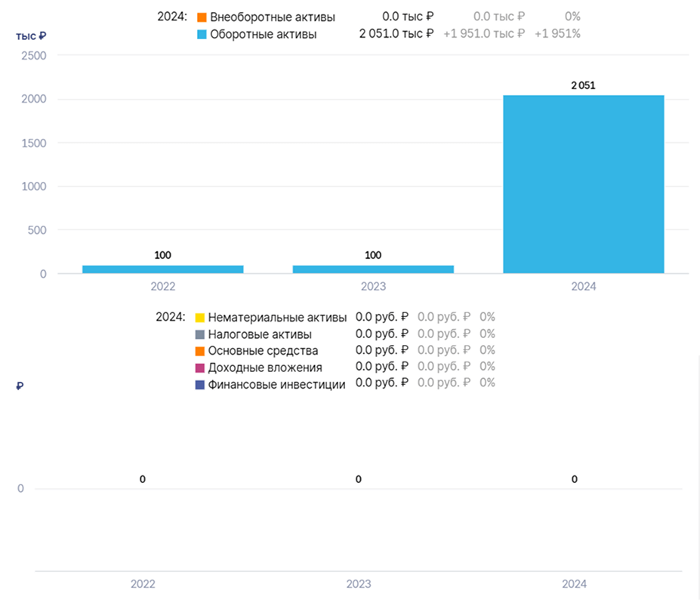Click the orange Основные средства legend swatch
Image resolution: width=700 pixels, height=600 pixels.
tap(200, 351)
